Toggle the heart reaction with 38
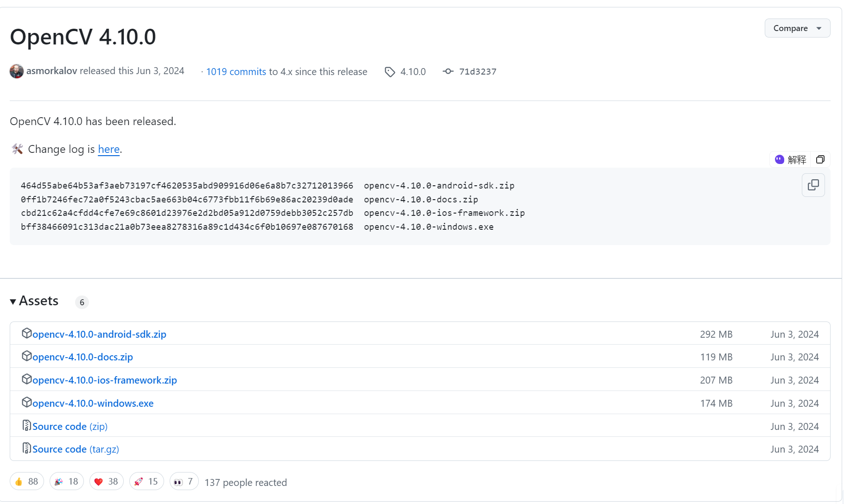 coord(107,481)
